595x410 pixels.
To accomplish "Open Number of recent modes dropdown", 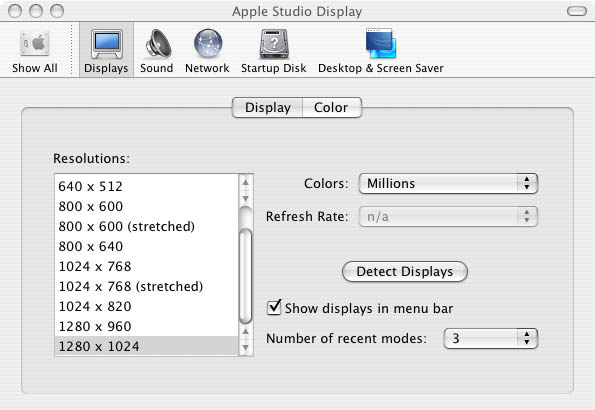I will click(491, 338).
